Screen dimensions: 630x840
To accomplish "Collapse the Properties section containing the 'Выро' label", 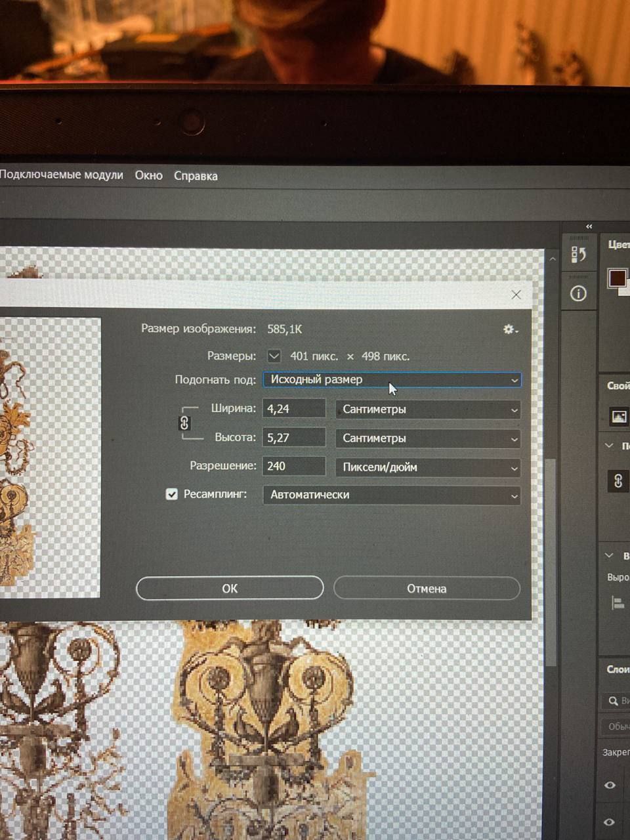I will (x=609, y=555).
